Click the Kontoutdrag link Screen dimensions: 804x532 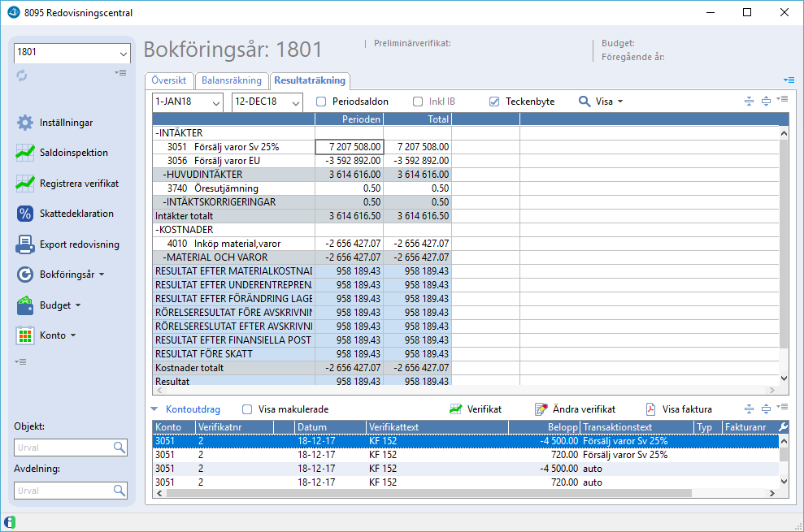[193, 409]
